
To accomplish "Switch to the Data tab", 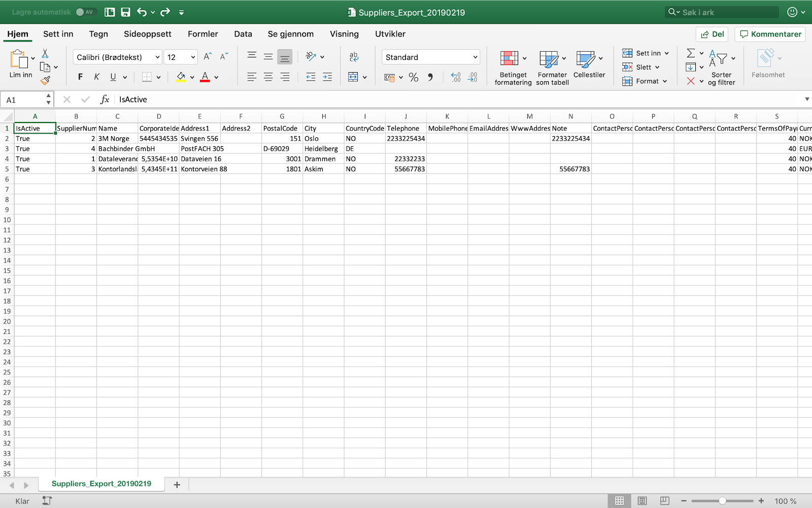I will [243, 34].
